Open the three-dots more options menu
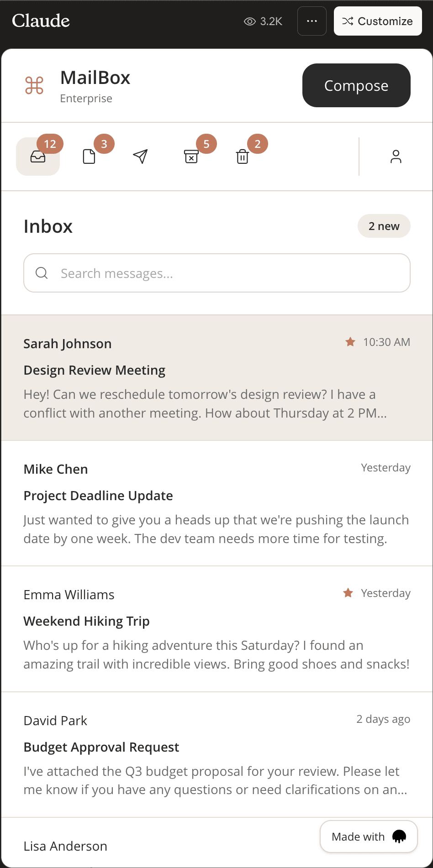The image size is (433, 868). point(312,21)
